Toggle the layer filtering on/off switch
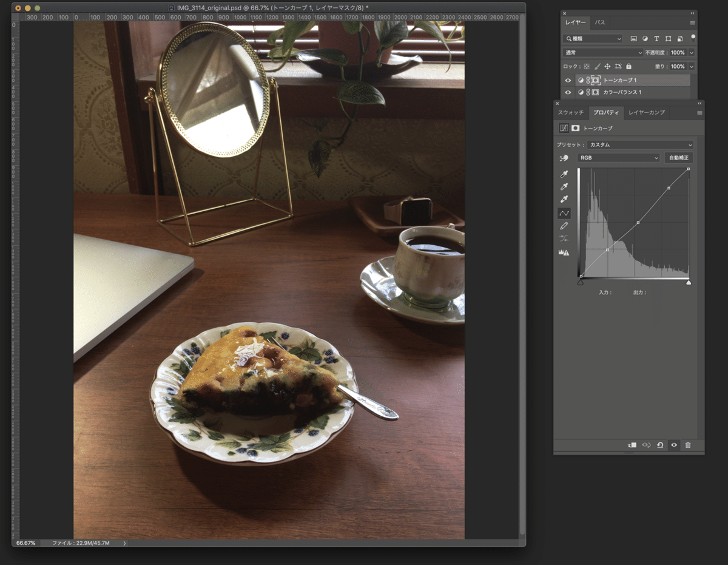728x565 pixels. point(693,38)
